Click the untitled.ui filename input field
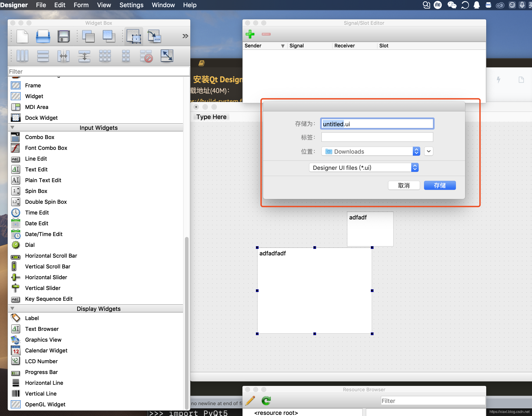Screen dimensions: 532x416 [x=376, y=124]
